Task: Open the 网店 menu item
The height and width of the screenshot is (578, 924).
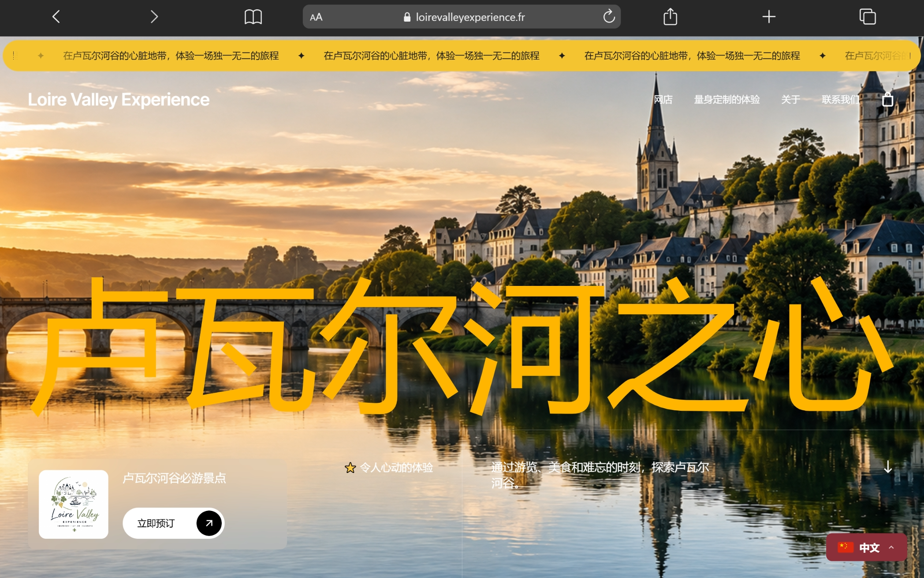Action: point(663,100)
